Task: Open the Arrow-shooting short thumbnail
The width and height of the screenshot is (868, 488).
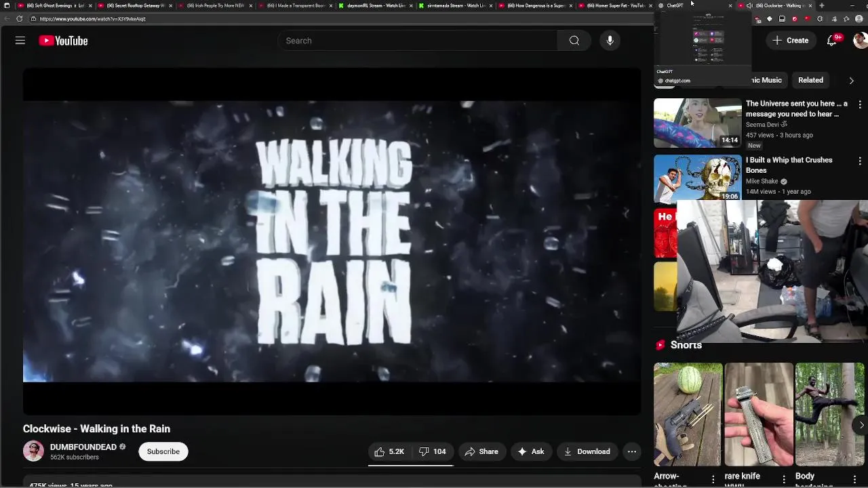Action: [688, 414]
